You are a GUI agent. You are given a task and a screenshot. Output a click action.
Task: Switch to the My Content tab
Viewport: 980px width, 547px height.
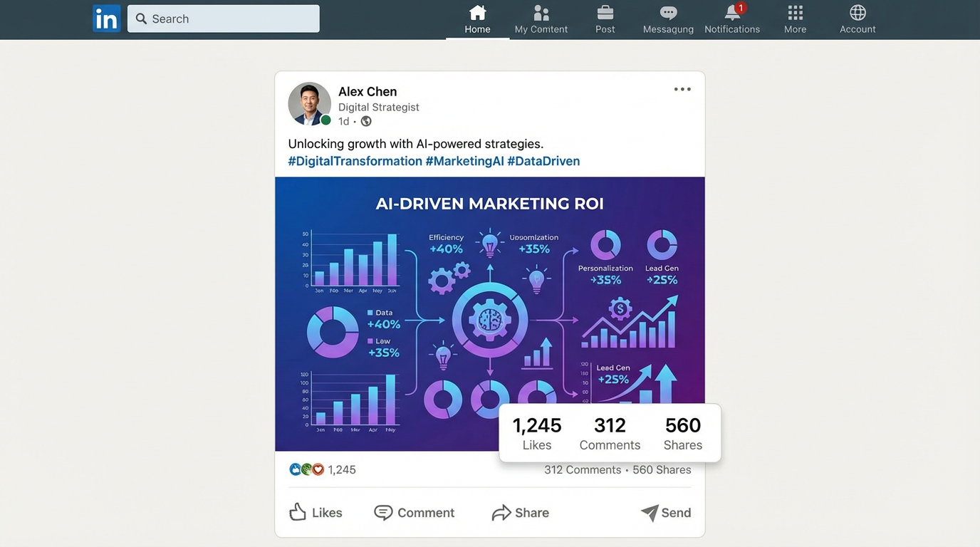[541, 19]
